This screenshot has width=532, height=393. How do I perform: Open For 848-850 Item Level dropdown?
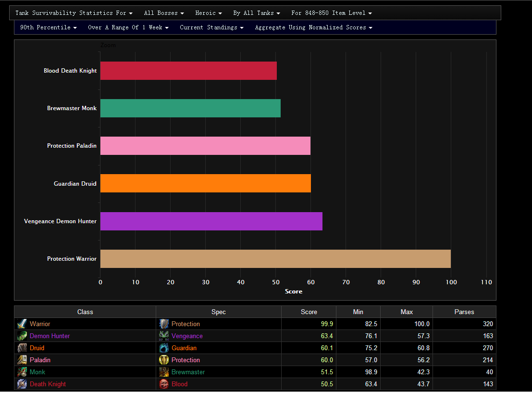[x=331, y=13]
